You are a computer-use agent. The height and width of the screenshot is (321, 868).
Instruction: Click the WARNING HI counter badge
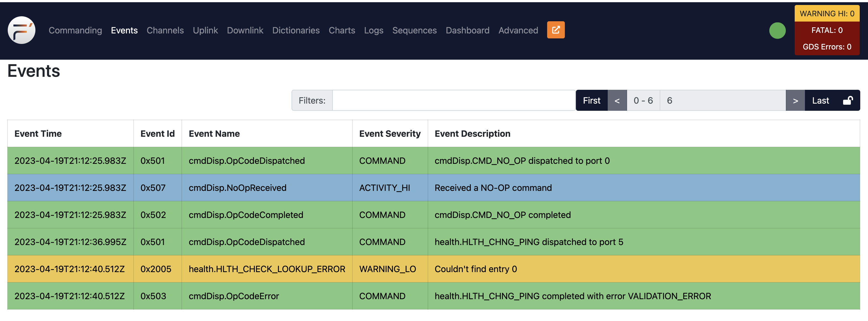pyautogui.click(x=827, y=14)
